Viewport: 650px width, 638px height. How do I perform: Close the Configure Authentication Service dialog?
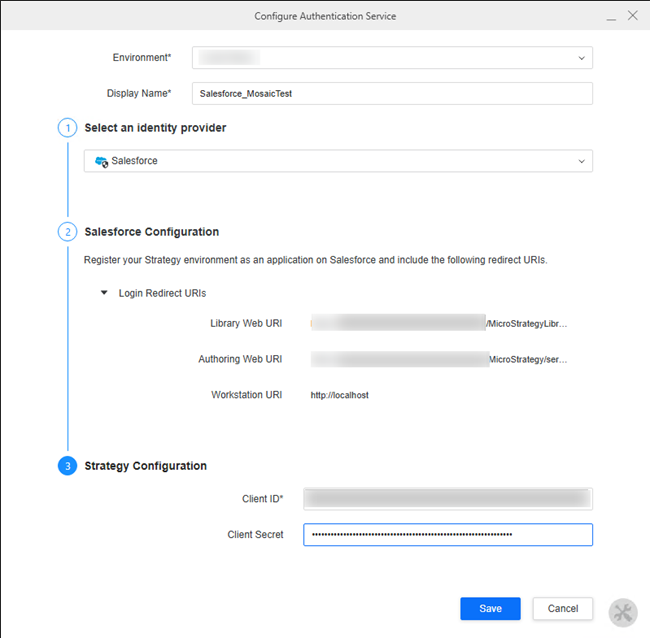click(633, 16)
